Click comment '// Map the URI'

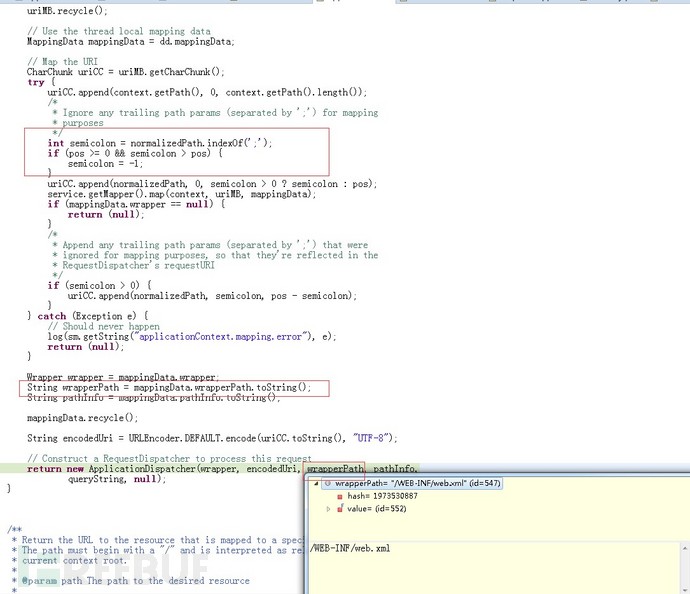pos(62,62)
